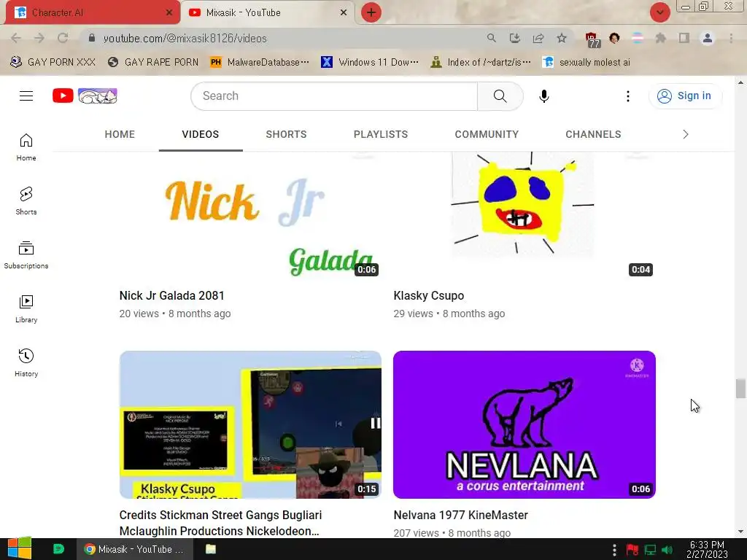
Task: Bookmark this page with the star
Action: point(562,38)
